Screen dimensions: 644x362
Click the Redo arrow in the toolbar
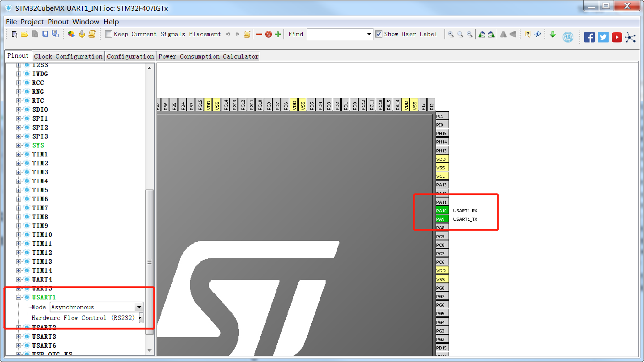[237, 34]
